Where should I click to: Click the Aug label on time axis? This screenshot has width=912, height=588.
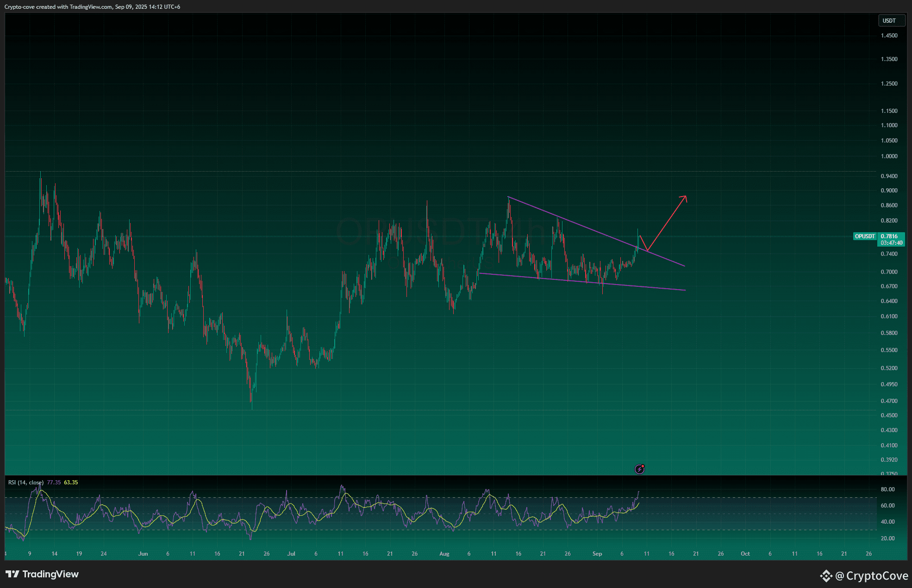coord(444,554)
